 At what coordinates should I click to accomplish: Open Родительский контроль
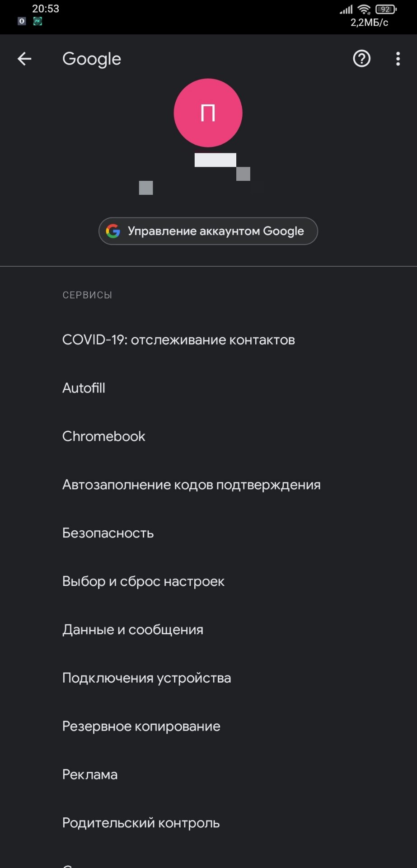point(208,824)
